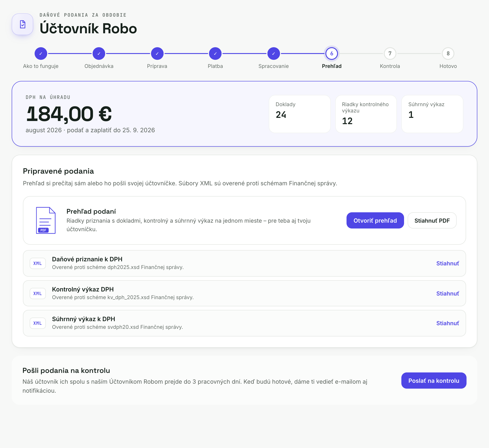Click the heading Pošli podania na kontrolu
The width and height of the screenshot is (489, 448).
tap(66, 370)
